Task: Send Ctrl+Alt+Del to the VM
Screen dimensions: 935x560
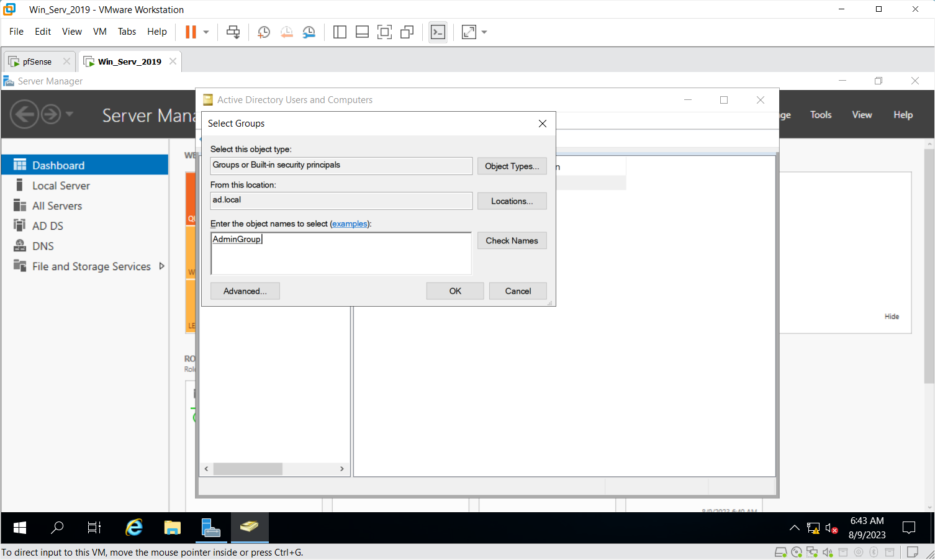Action: (233, 32)
